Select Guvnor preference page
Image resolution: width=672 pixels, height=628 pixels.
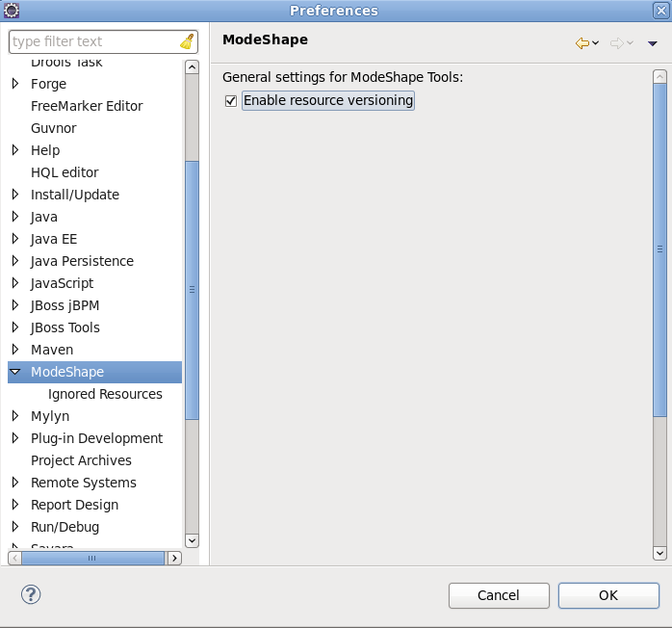[54, 128]
